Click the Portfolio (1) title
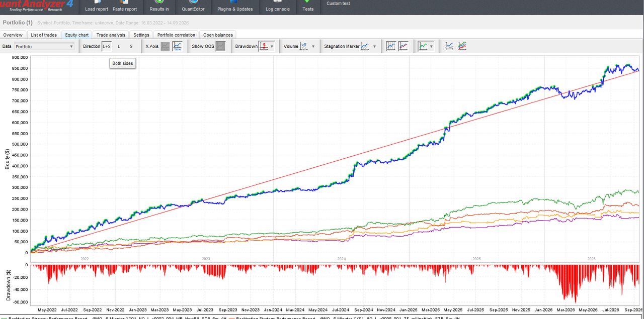 click(x=18, y=23)
